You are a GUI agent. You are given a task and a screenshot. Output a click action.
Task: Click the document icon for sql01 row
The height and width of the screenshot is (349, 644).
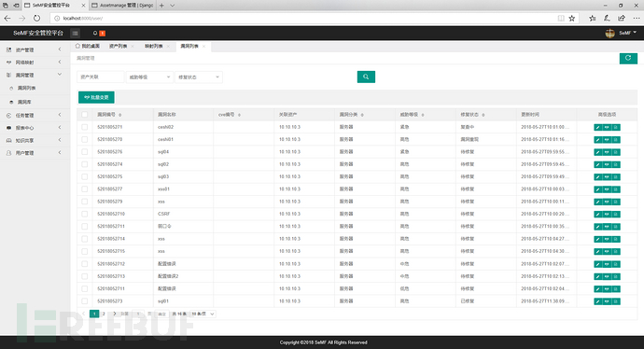coord(616,301)
